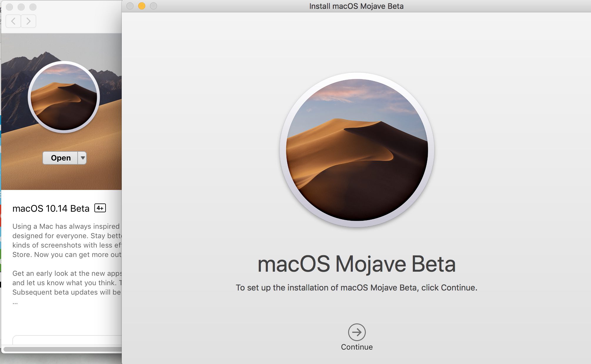The height and width of the screenshot is (364, 591).
Task: Click the Mojave dune icon in App Store
Action: coord(64,97)
